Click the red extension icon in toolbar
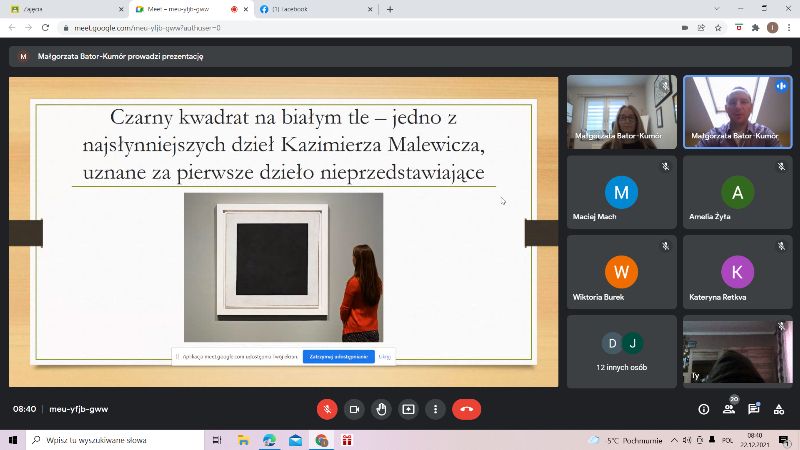Image resolution: width=800 pixels, height=450 pixels. click(739, 28)
